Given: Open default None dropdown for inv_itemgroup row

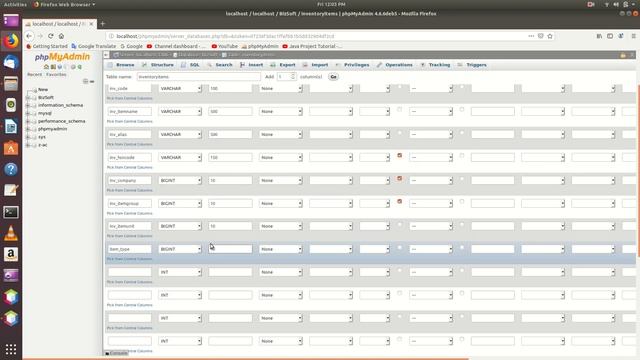Looking at the screenshot, I should (x=280, y=203).
